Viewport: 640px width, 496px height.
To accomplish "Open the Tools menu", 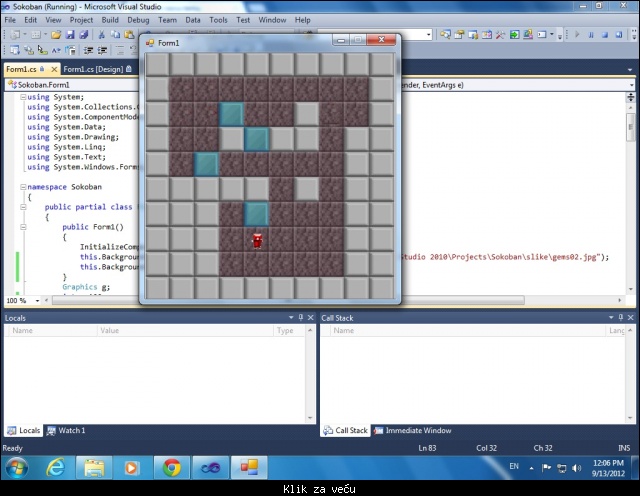I will 218,20.
